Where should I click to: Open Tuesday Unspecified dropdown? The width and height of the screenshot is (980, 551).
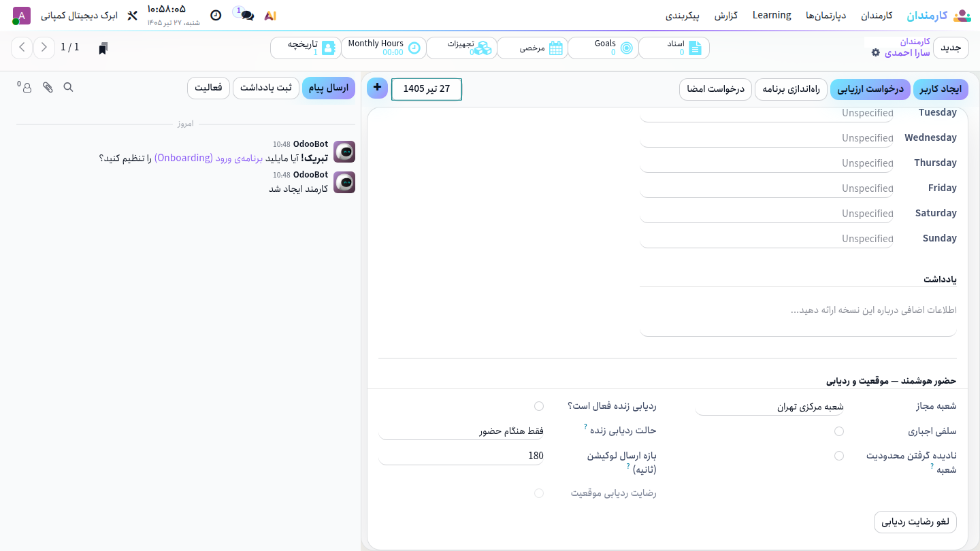coord(766,114)
